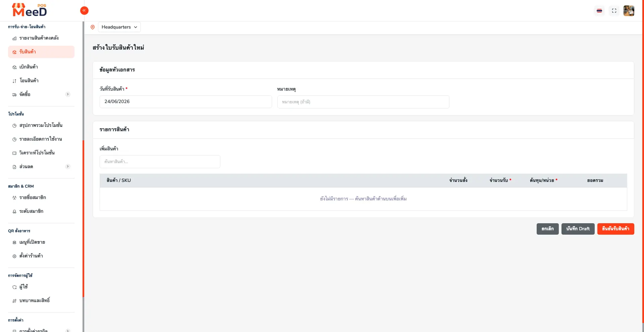The width and height of the screenshot is (644, 332).
Task: Click the รับสินค้า box icon
Action: (x=14, y=52)
